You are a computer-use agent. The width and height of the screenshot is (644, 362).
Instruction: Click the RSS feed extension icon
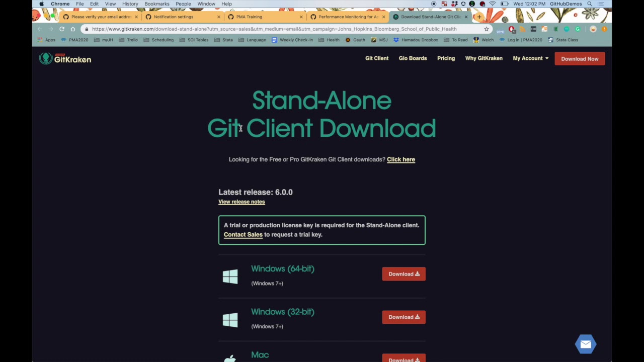point(523,29)
